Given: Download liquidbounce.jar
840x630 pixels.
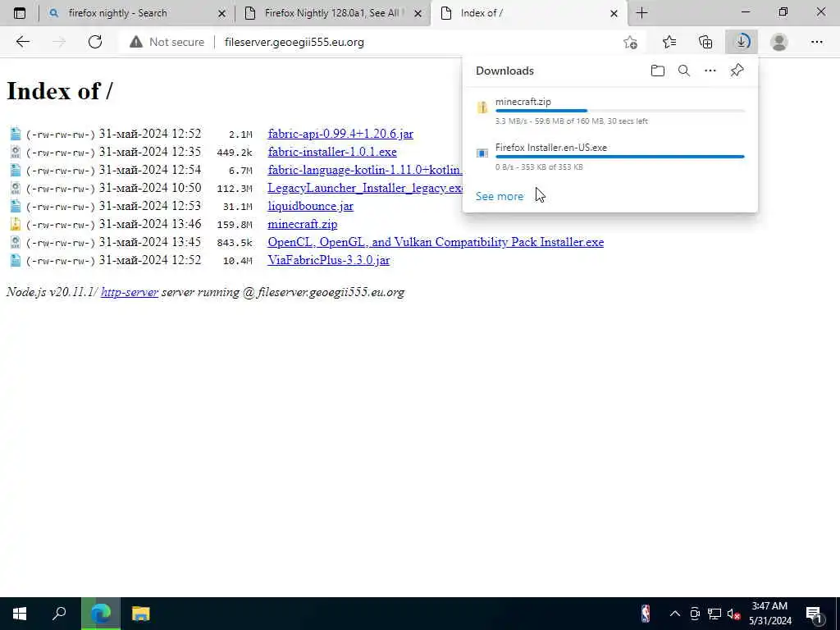Looking at the screenshot, I should click(310, 206).
